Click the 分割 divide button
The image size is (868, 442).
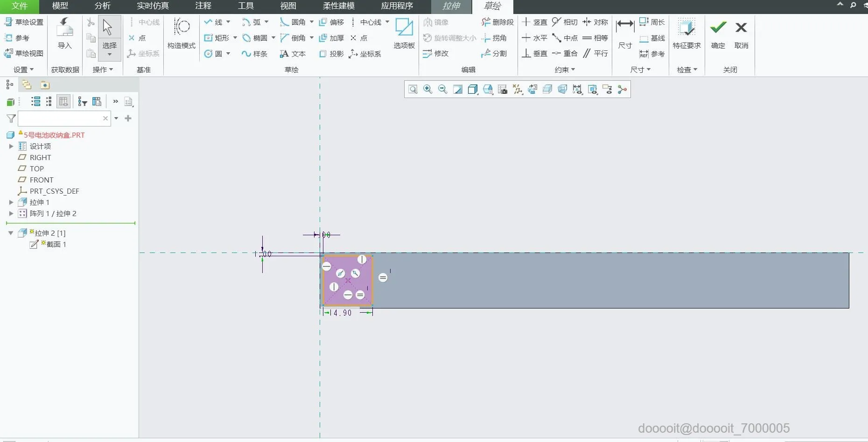494,54
